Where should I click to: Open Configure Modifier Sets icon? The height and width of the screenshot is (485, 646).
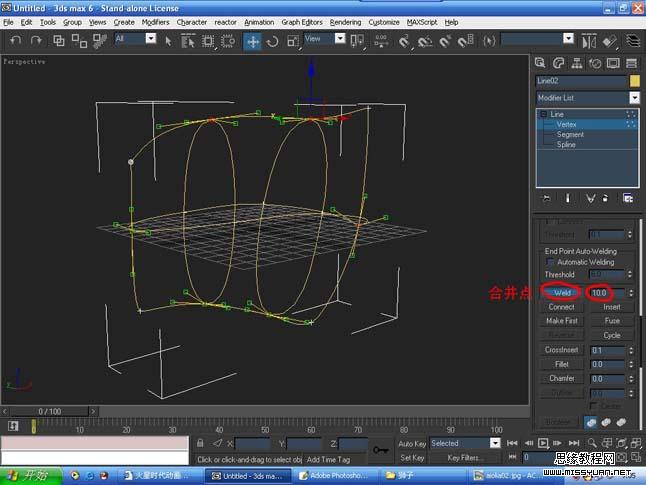coord(628,198)
